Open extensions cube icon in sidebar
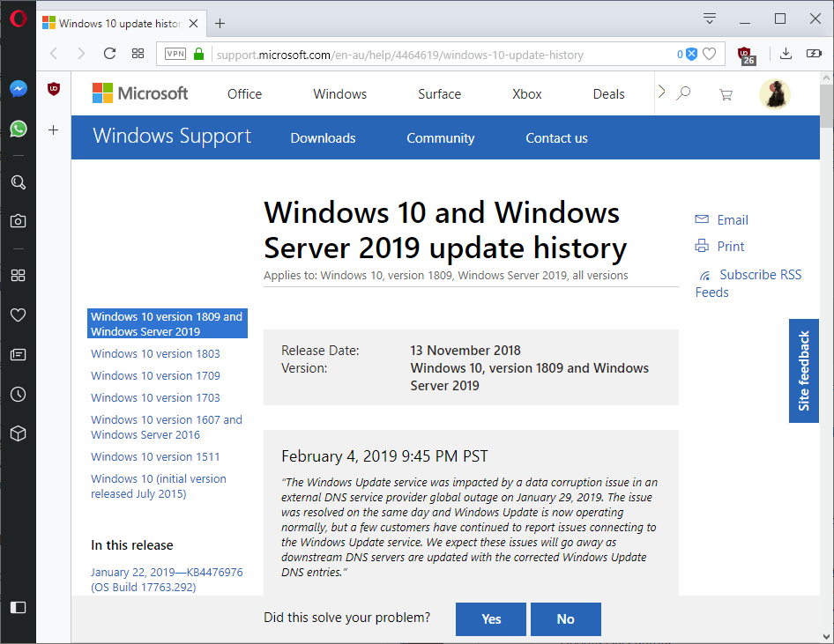The height and width of the screenshot is (644, 834). pyautogui.click(x=19, y=433)
